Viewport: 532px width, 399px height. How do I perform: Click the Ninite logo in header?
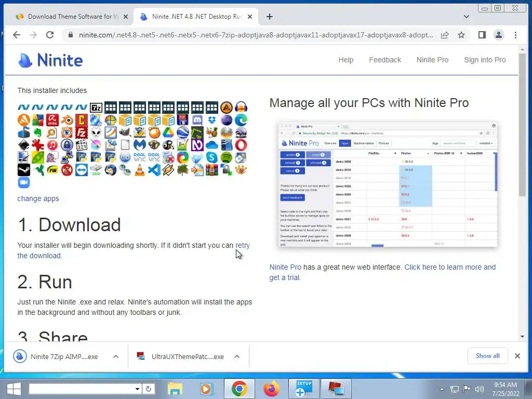[50, 60]
